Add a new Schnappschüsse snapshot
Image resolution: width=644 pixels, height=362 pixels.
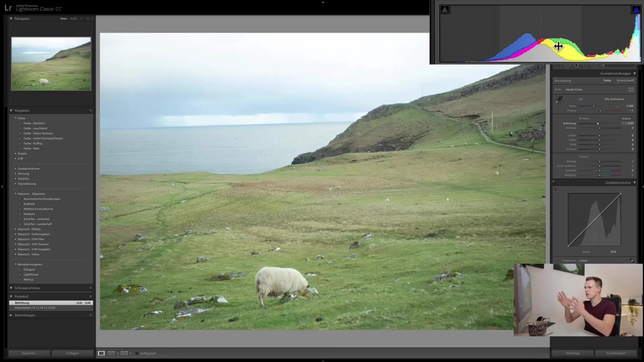[91, 288]
